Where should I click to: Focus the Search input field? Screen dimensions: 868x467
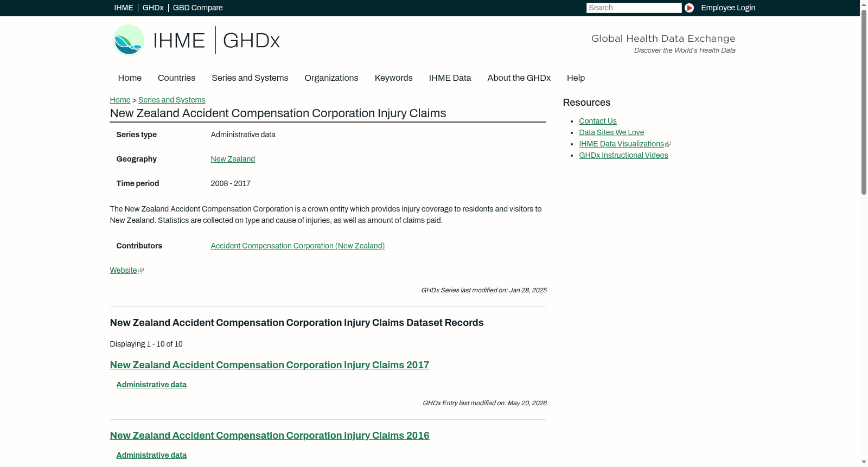click(x=634, y=8)
